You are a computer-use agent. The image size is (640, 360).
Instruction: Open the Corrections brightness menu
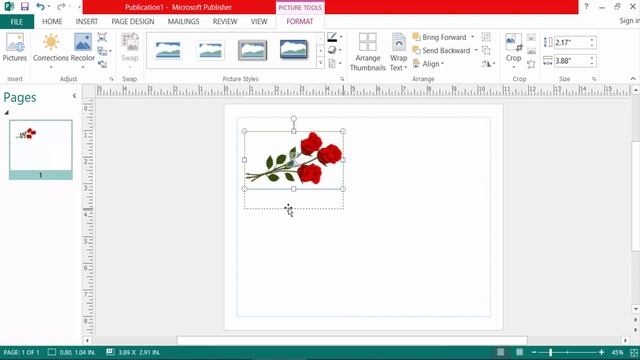click(x=51, y=51)
